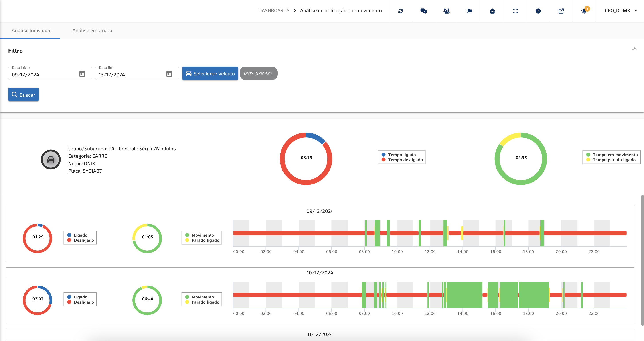
Task: Click the external link icon
Action: (561, 11)
